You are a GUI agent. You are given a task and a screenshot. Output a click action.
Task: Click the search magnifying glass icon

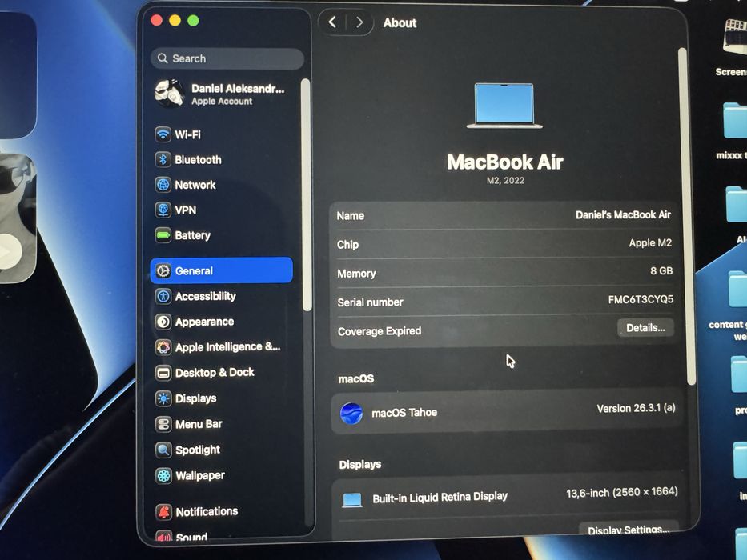click(x=163, y=58)
